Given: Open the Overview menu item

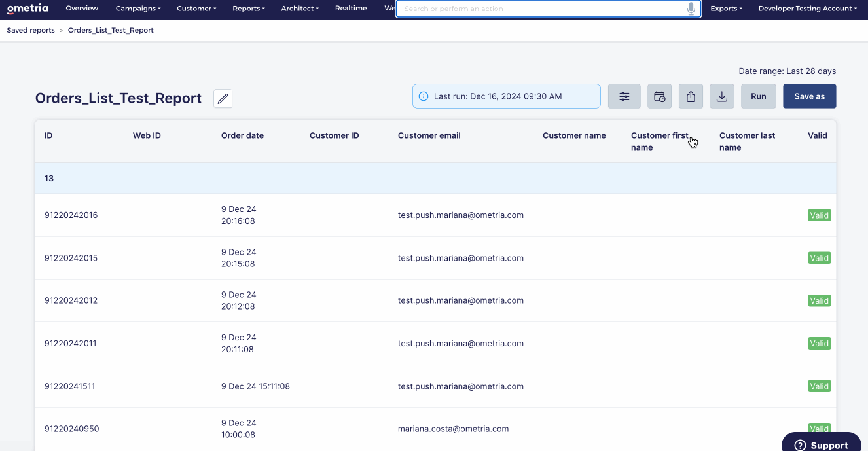Looking at the screenshot, I should tap(82, 9).
